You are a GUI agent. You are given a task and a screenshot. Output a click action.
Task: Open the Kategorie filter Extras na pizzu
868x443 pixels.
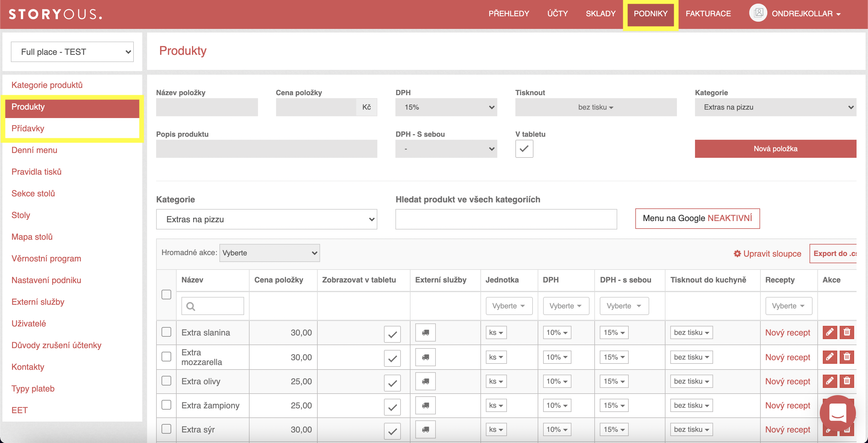[266, 220]
